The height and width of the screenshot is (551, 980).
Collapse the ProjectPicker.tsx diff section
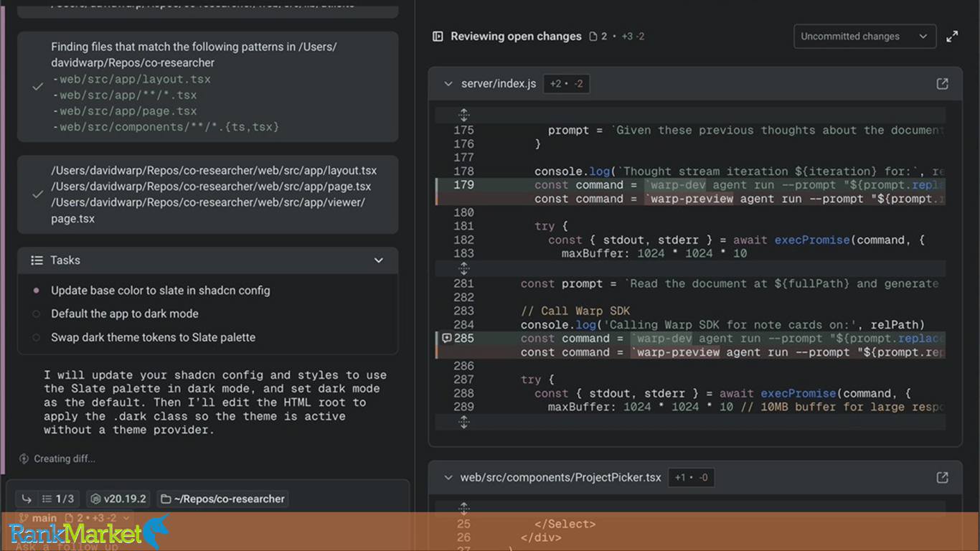pyautogui.click(x=448, y=477)
